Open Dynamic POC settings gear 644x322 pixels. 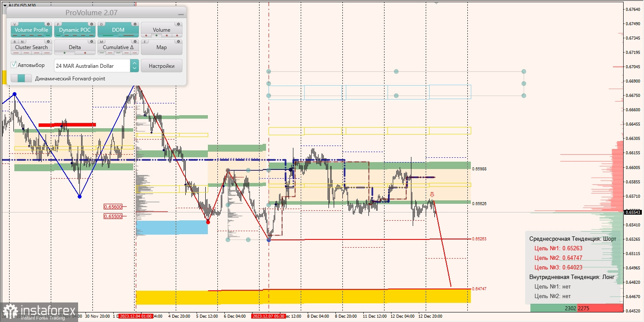click(x=91, y=24)
